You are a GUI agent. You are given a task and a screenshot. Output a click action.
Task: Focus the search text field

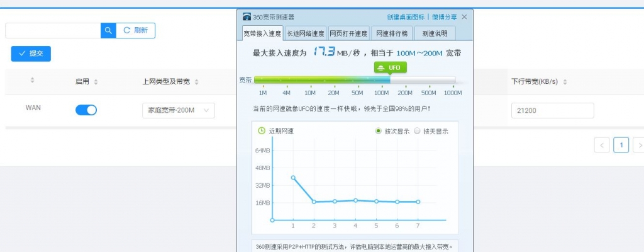click(x=53, y=30)
